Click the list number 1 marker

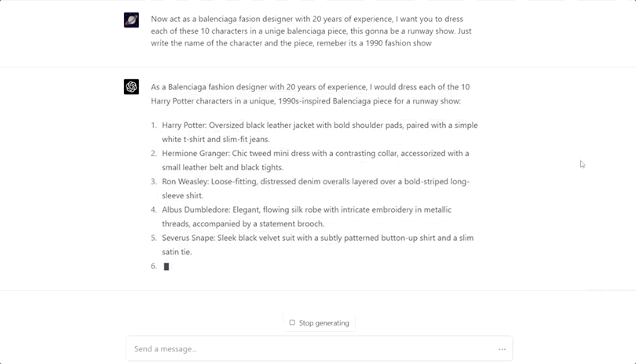[154, 126]
